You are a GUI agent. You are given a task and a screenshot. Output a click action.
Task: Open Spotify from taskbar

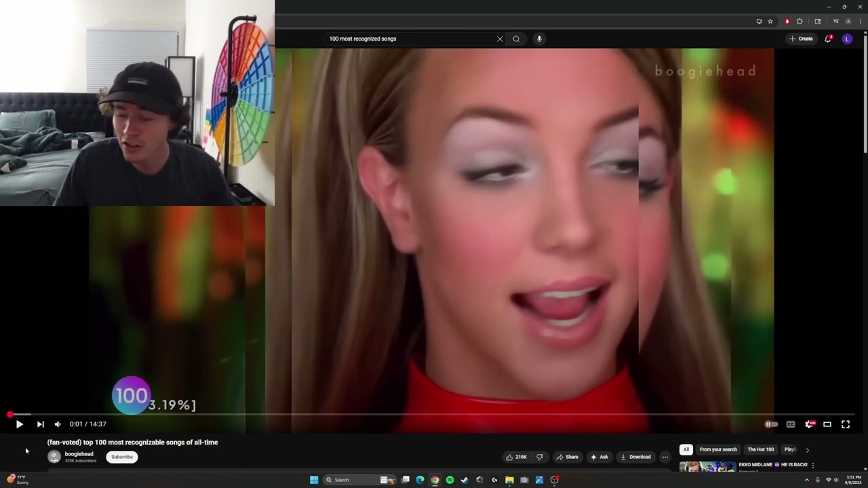pyautogui.click(x=450, y=480)
